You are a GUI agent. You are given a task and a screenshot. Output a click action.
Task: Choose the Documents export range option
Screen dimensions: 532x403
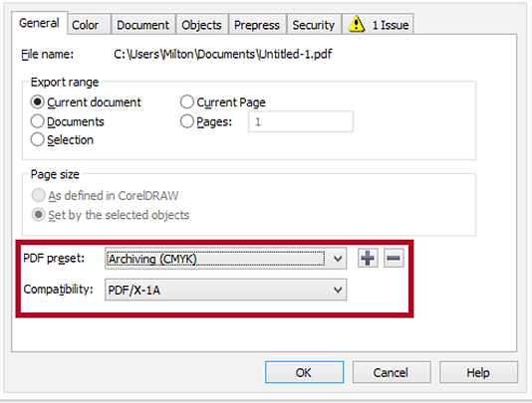[x=37, y=121]
